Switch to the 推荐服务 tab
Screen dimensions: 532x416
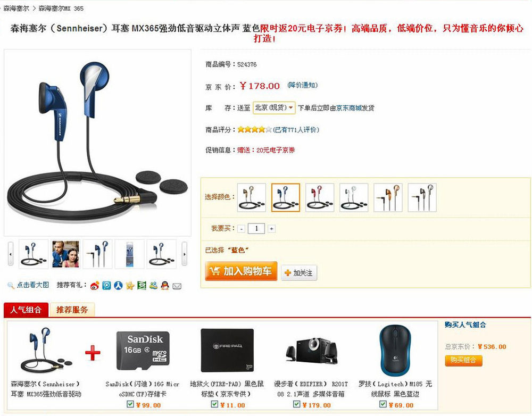(x=72, y=310)
